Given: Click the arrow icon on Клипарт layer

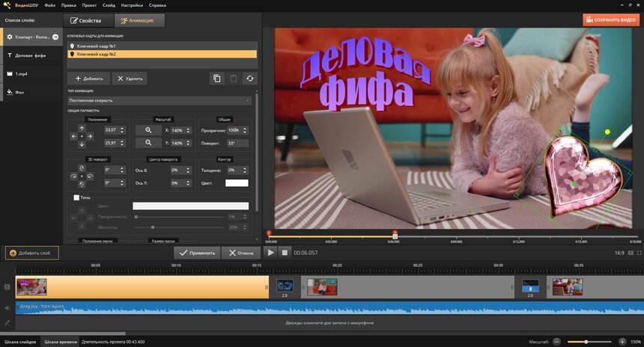Looking at the screenshot, I should pos(55,37).
